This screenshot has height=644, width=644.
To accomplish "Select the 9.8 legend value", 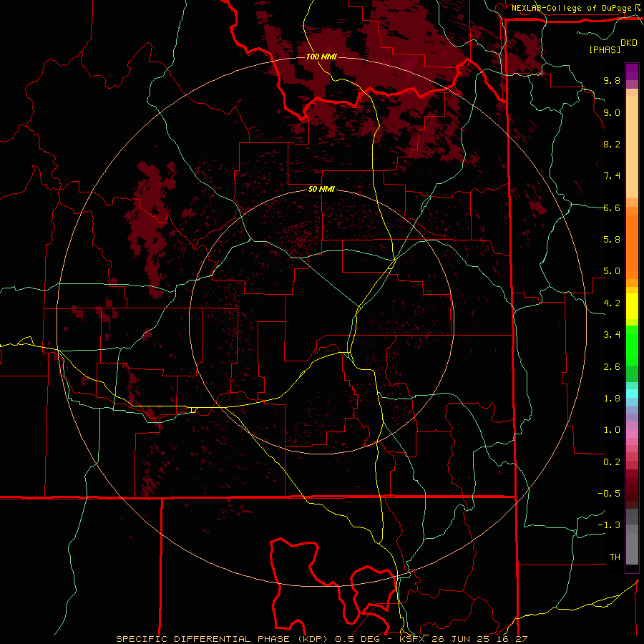I will click(x=612, y=80).
